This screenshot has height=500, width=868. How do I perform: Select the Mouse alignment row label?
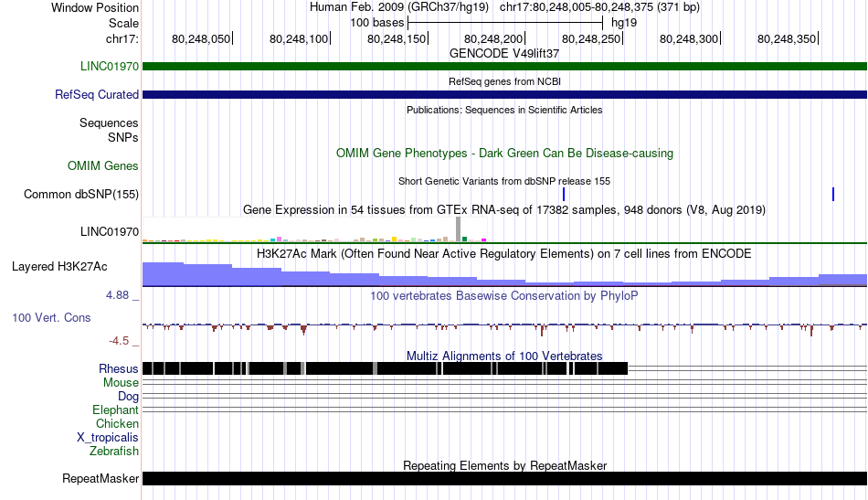pyautogui.click(x=121, y=383)
